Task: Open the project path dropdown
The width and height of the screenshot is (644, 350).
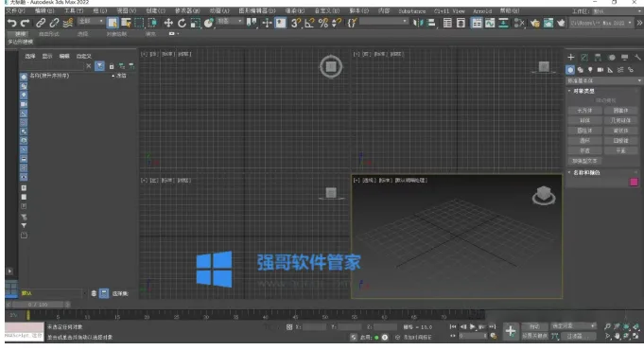Action: click(601, 23)
